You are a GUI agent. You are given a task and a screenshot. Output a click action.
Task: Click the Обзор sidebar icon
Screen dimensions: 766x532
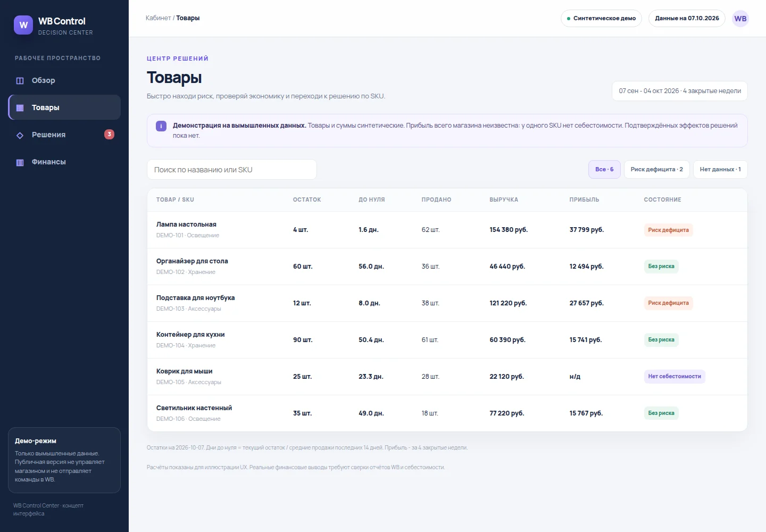(x=20, y=81)
